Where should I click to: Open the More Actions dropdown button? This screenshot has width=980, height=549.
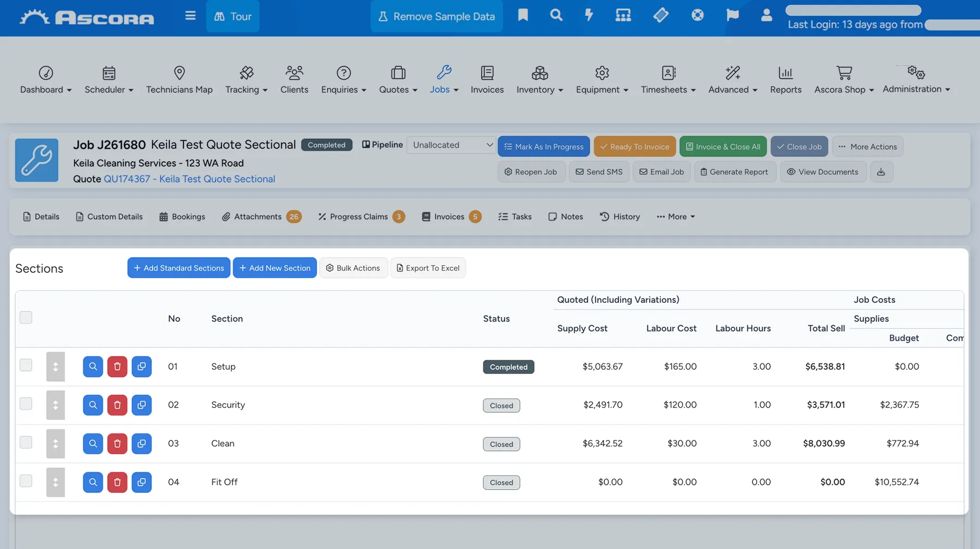tap(868, 147)
